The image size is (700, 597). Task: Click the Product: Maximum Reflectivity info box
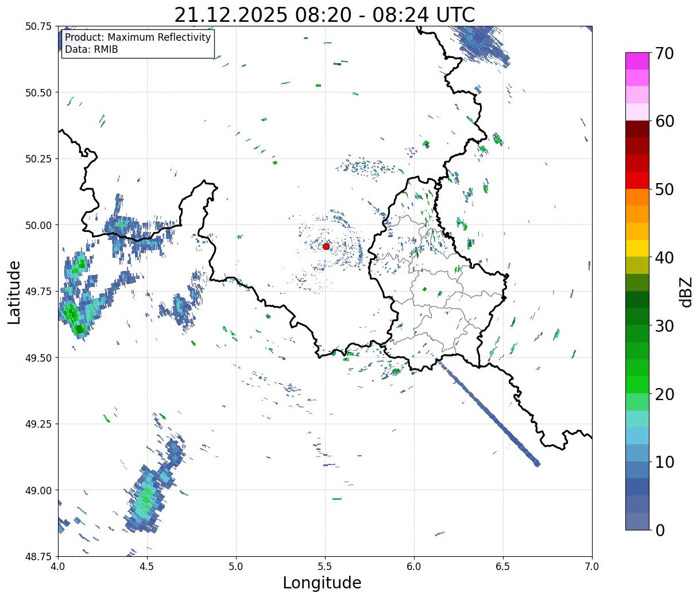[138, 44]
